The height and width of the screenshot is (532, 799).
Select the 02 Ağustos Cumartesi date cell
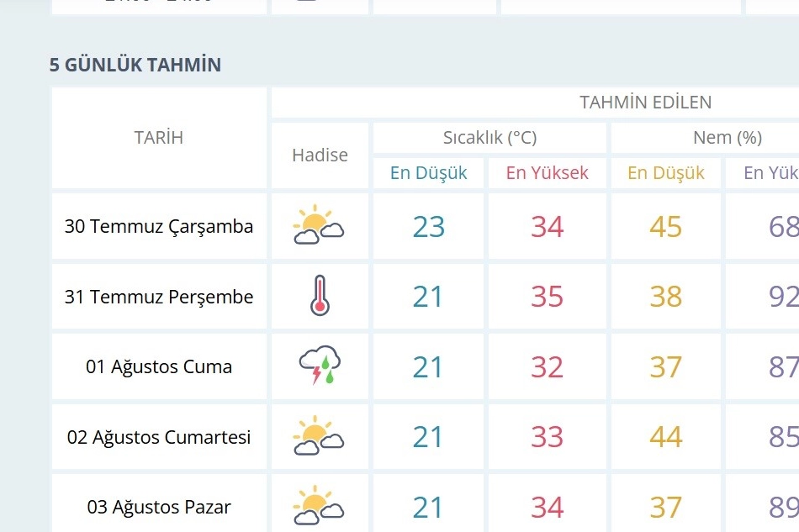point(159,437)
